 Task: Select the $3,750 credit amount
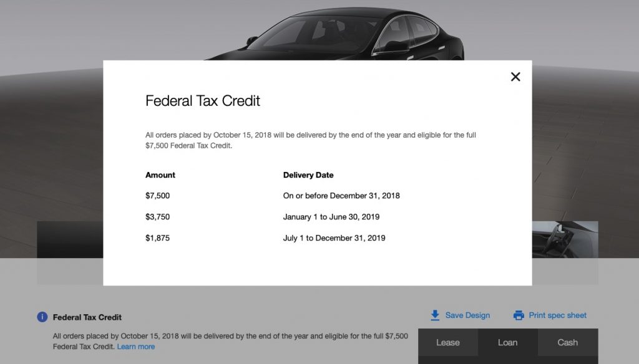(157, 217)
